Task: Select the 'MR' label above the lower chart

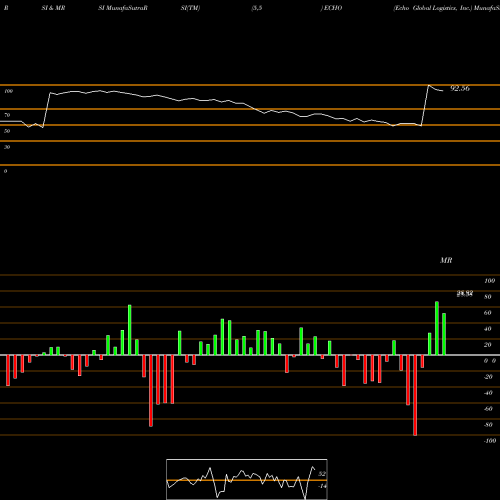Action: pyautogui.click(x=446, y=260)
